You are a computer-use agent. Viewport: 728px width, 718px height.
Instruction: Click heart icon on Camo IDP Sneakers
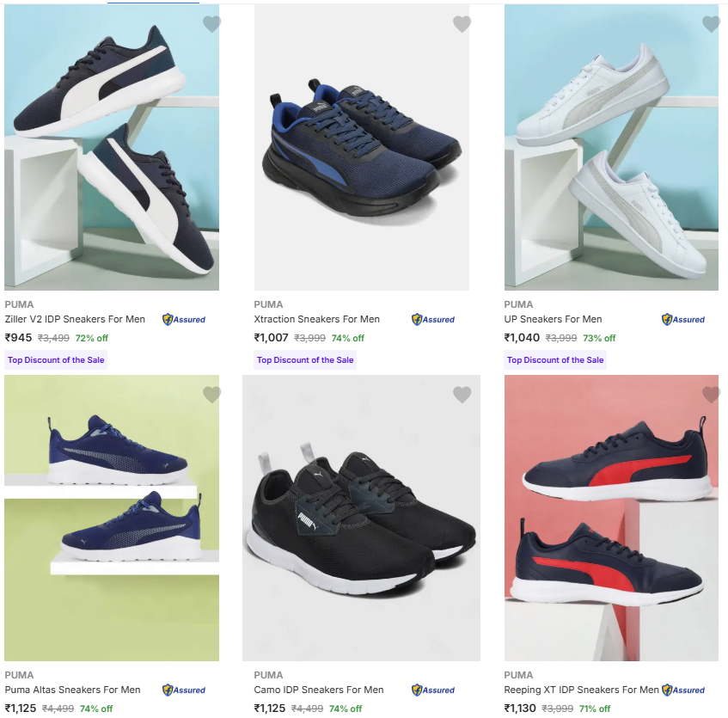pyautogui.click(x=462, y=395)
